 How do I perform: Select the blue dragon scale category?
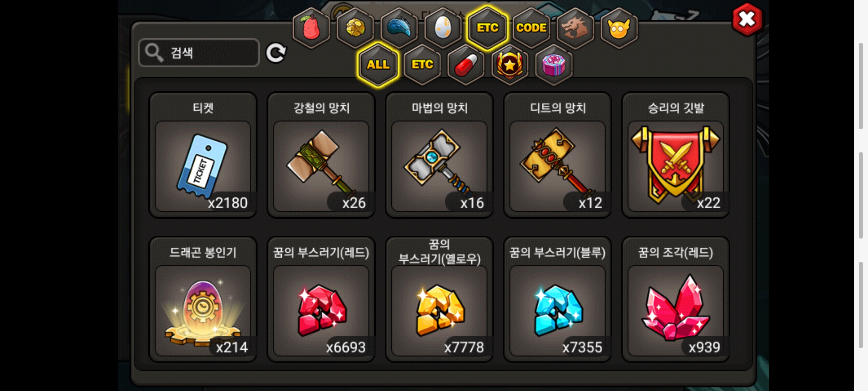[x=399, y=28]
